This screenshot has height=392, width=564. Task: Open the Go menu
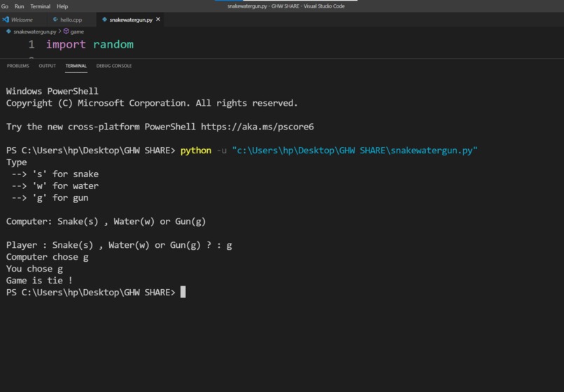coord(5,6)
